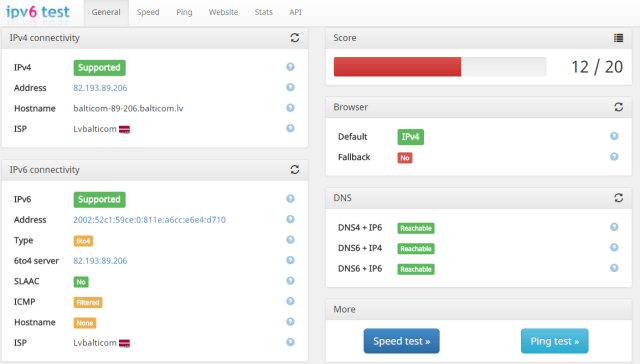Click the orange ICMP Filtered badge

click(x=88, y=302)
